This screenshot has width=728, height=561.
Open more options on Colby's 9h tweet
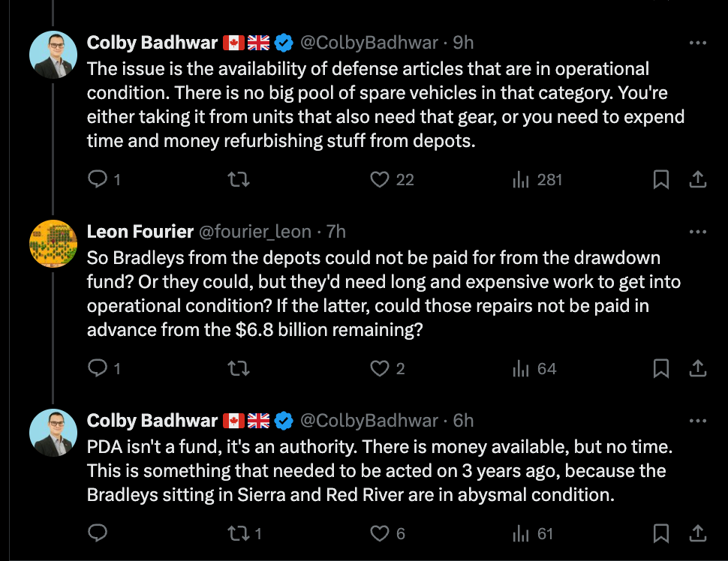(x=697, y=43)
